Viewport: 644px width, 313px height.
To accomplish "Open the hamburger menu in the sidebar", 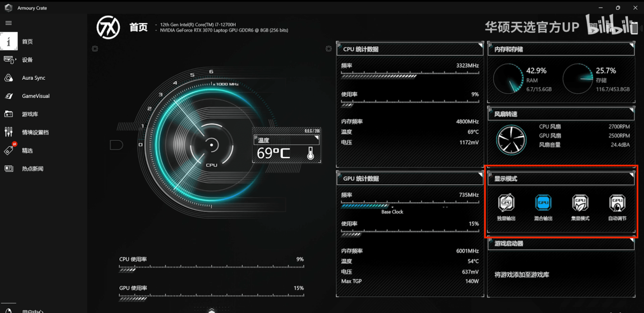I will tap(9, 23).
